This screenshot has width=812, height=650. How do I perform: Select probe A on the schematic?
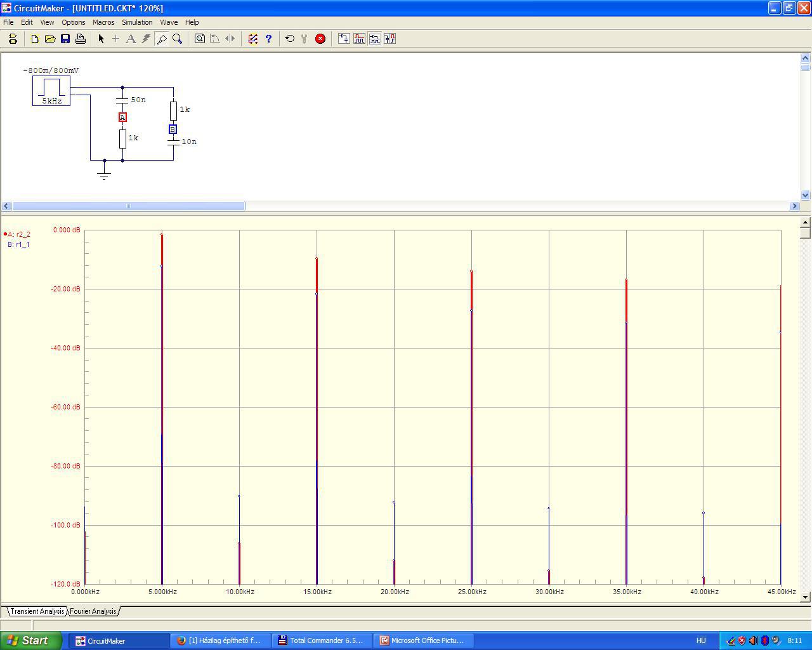coord(122,117)
